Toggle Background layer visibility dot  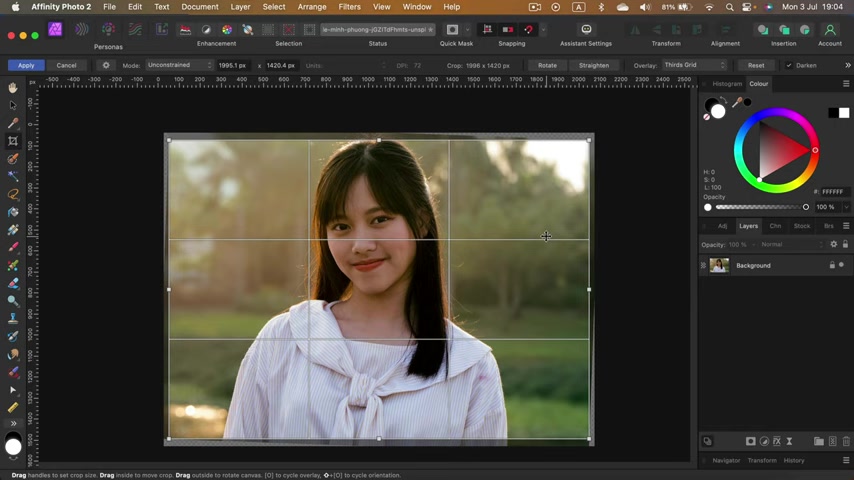pyautogui.click(x=841, y=265)
